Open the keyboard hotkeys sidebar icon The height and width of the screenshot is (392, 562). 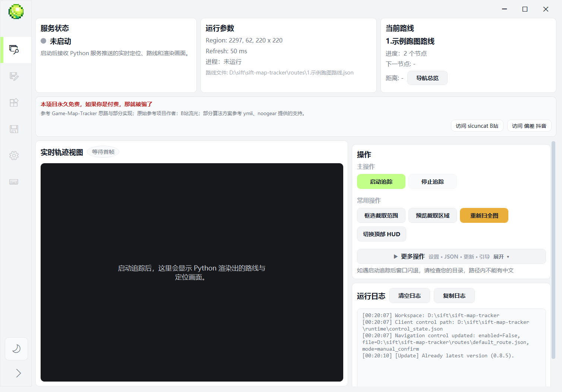coord(14,182)
